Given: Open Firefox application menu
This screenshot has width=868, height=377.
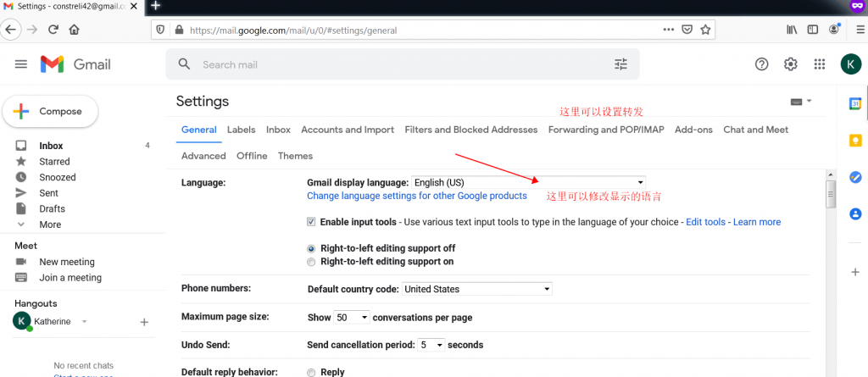Looking at the screenshot, I should point(860,30).
